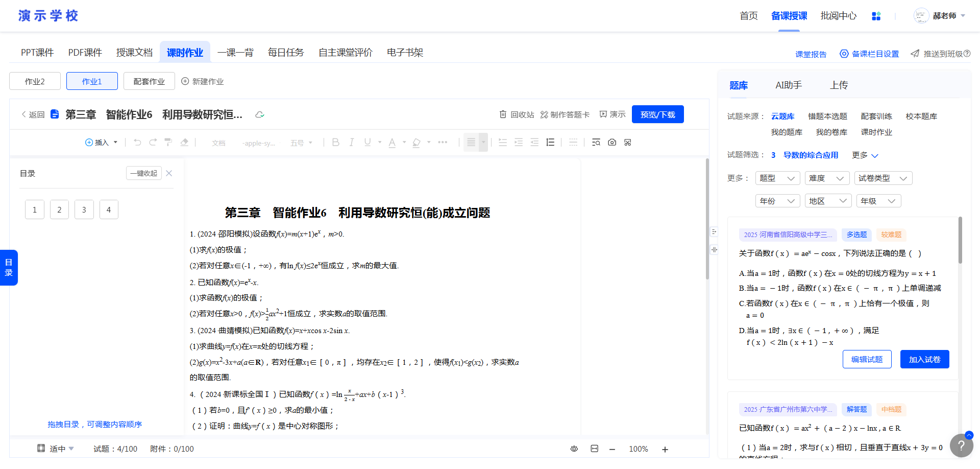Click the find and replace icon

[x=596, y=143]
